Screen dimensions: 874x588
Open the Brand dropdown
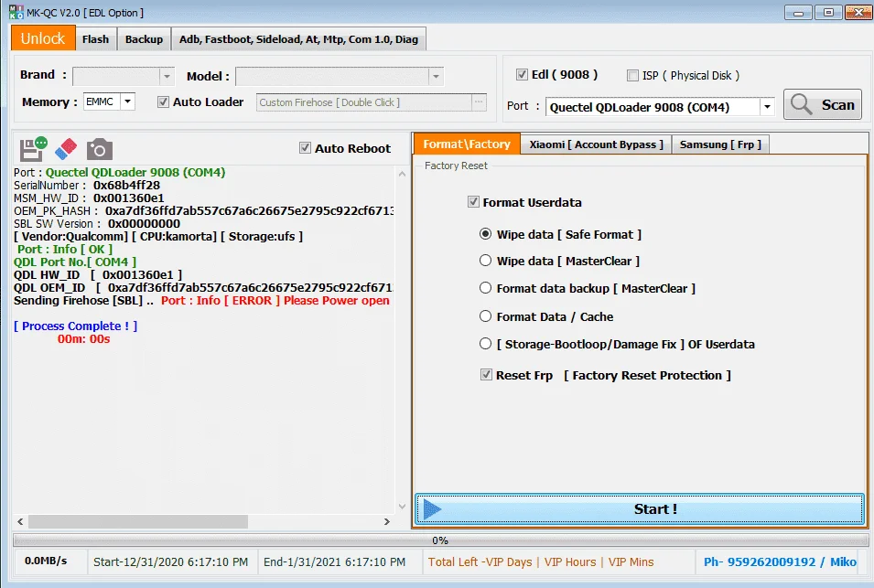(167, 76)
